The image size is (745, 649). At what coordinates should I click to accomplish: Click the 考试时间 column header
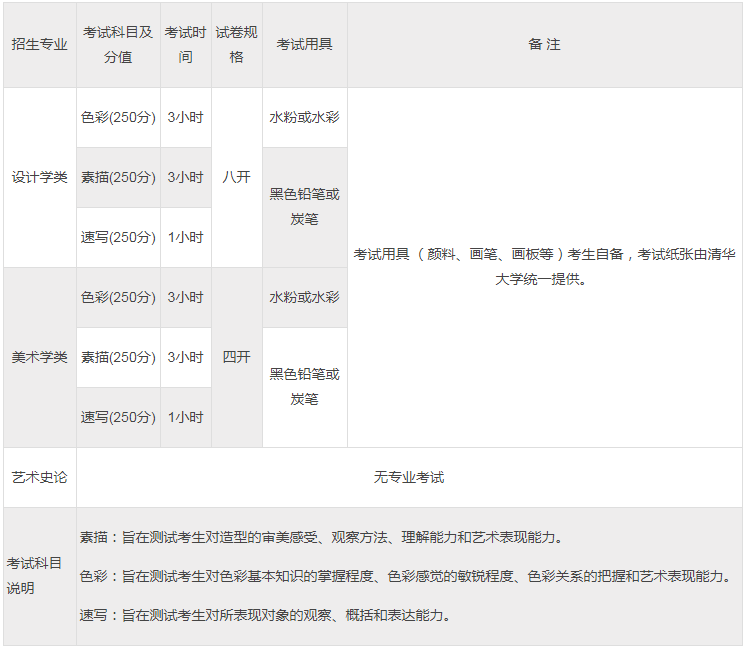tap(186, 45)
